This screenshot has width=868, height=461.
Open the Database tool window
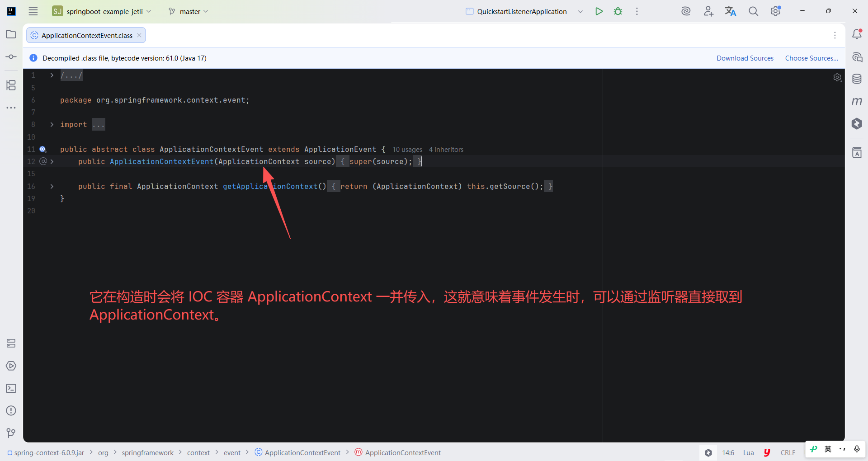pyautogui.click(x=857, y=79)
